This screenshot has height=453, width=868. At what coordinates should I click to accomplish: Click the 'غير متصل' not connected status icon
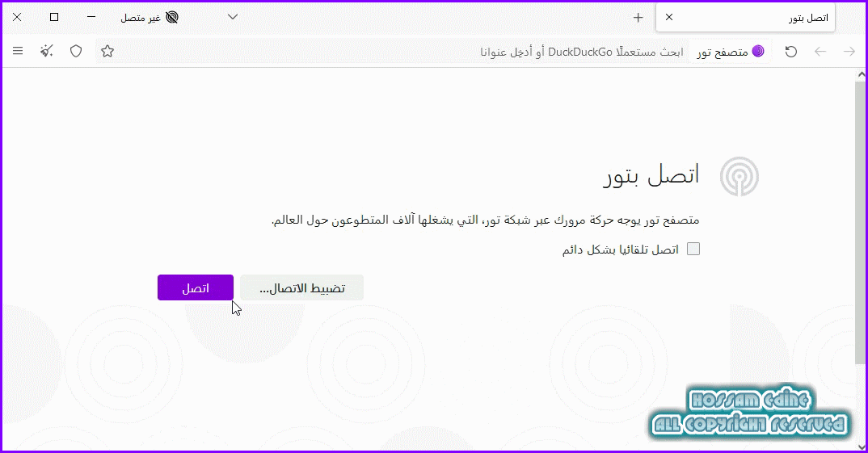click(172, 17)
